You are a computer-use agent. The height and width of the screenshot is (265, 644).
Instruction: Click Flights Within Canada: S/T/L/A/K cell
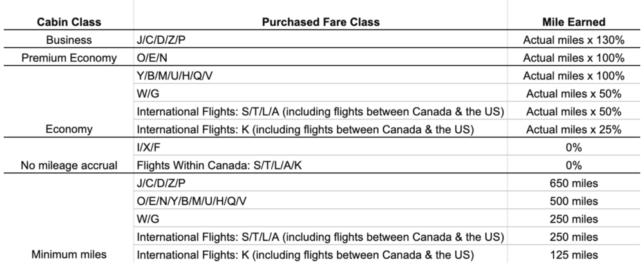click(320, 165)
